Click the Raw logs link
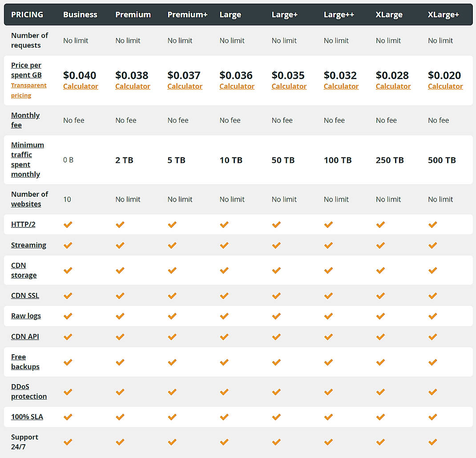 tap(26, 316)
